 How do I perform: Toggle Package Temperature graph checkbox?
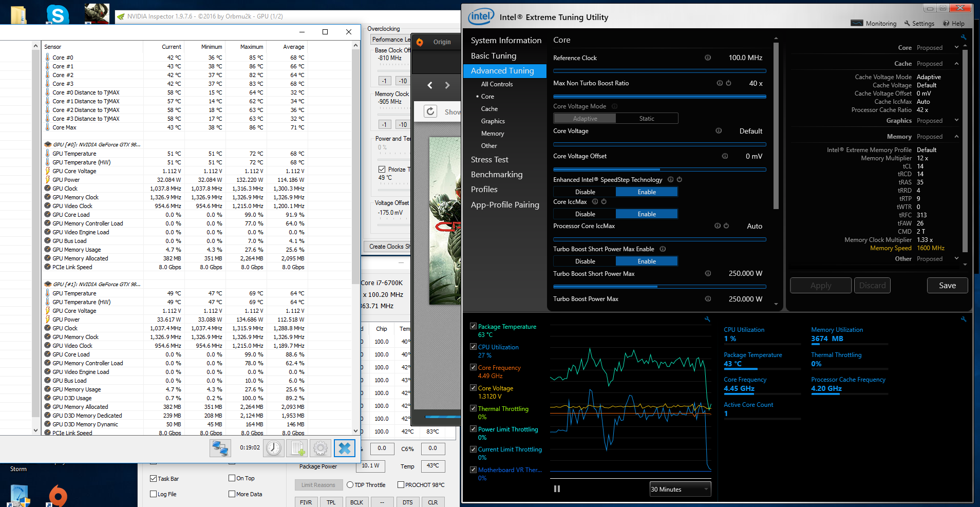pos(473,326)
